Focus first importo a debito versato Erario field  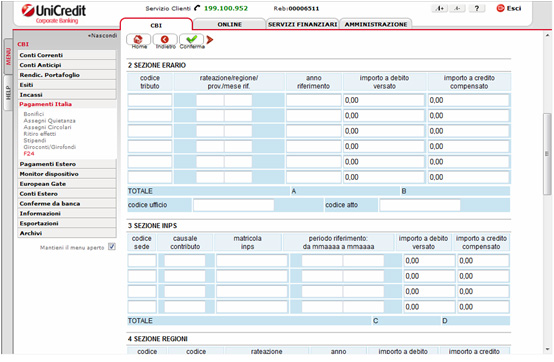tap(384, 100)
